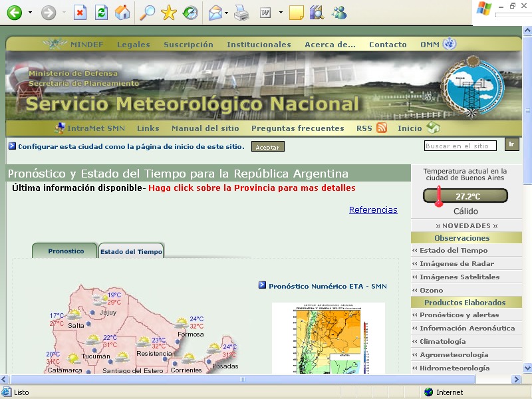Click the horizontal scrollbar thumb

coord(243,379)
